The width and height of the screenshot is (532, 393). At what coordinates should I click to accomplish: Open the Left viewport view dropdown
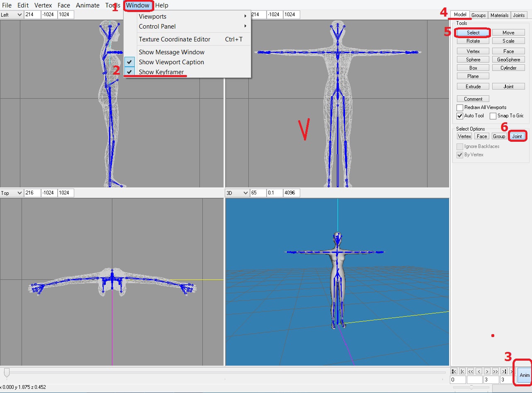12,15
